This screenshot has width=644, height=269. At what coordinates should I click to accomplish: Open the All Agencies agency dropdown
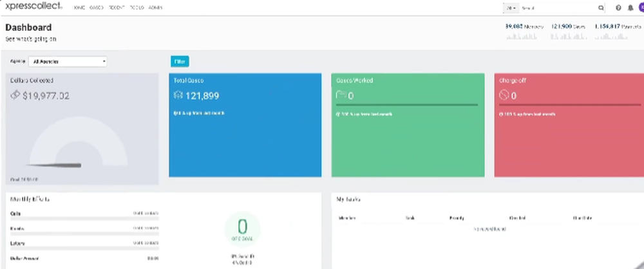pos(68,62)
